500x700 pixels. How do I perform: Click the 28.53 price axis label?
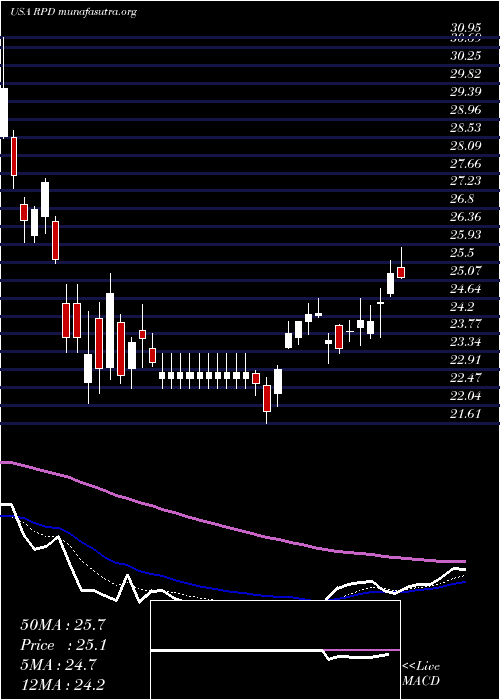(465, 128)
